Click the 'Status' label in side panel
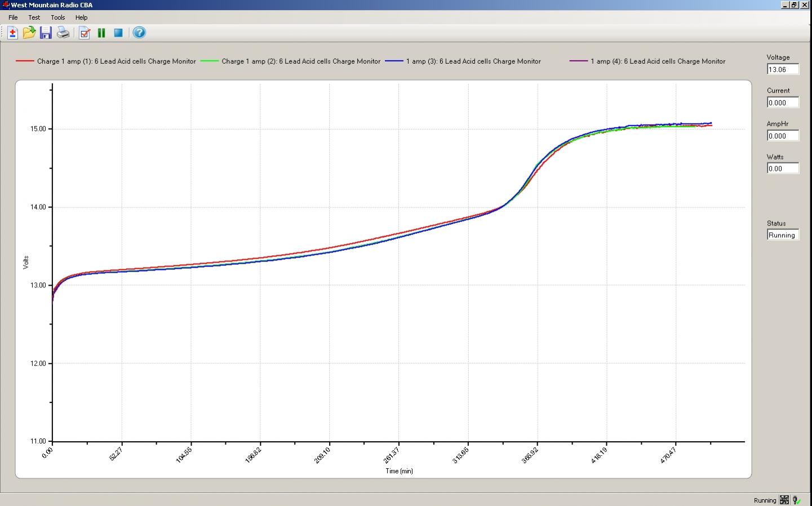This screenshot has width=812, height=506. [776, 224]
